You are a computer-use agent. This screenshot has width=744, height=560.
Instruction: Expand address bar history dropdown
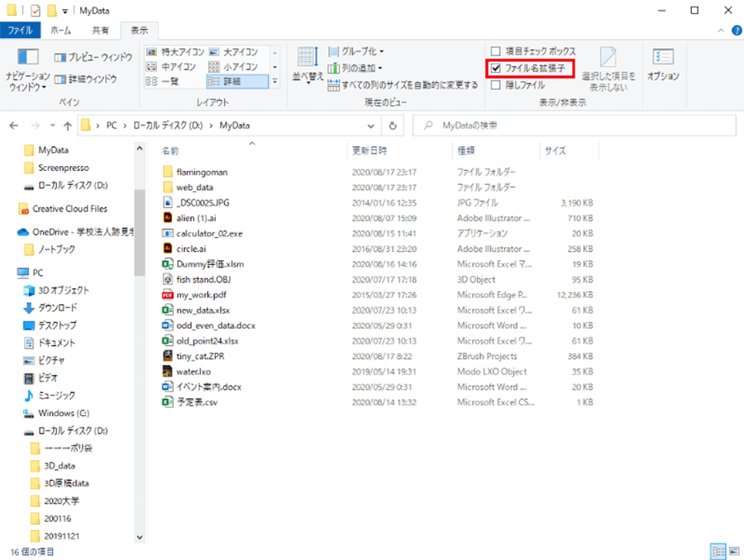tap(370, 126)
